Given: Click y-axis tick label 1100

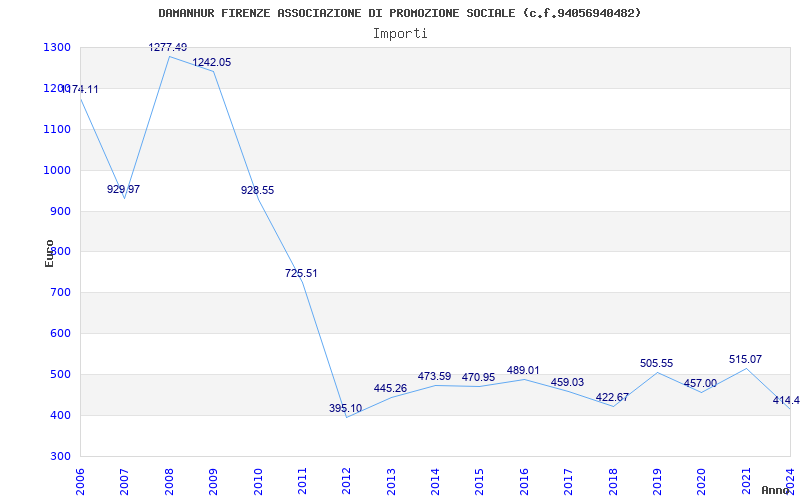Looking at the screenshot, I should [x=57, y=130].
